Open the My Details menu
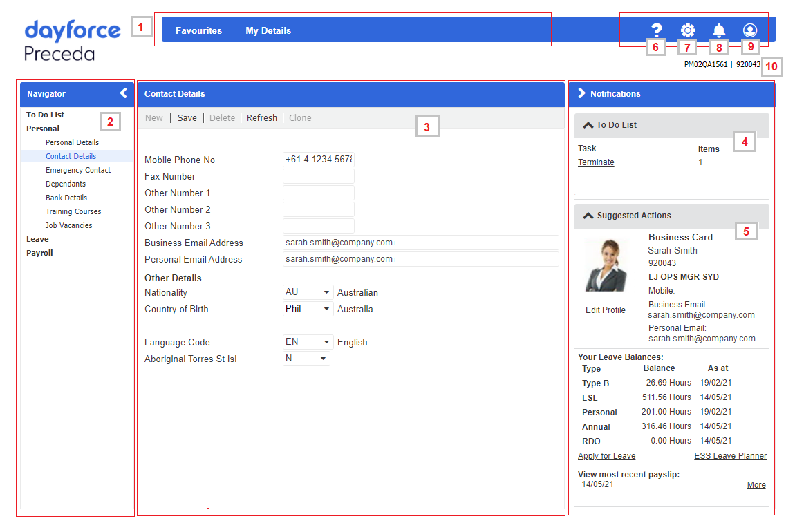The image size is (795, 532). click(268, 30)
